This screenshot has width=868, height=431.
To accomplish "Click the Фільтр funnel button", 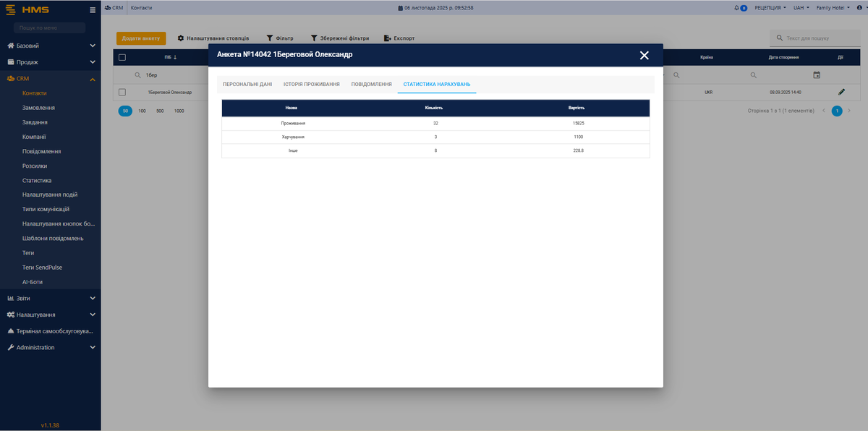I will tap(280, 38).
